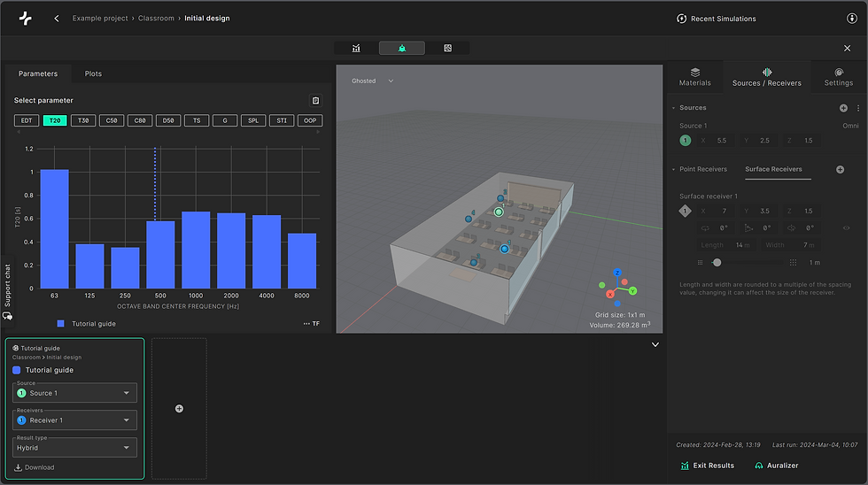Collapse the Point Receivers section arrow
The image size is (868, 485).
[x=673, y=169]
